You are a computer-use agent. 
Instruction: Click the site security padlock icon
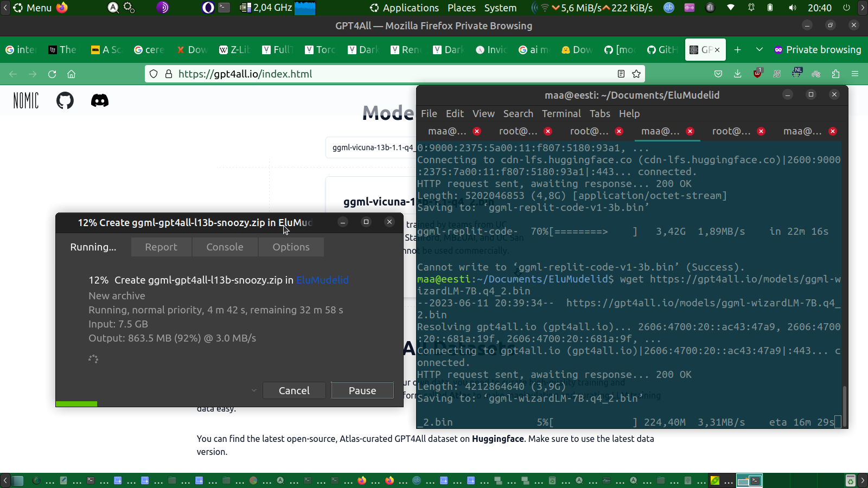point(168,74)
